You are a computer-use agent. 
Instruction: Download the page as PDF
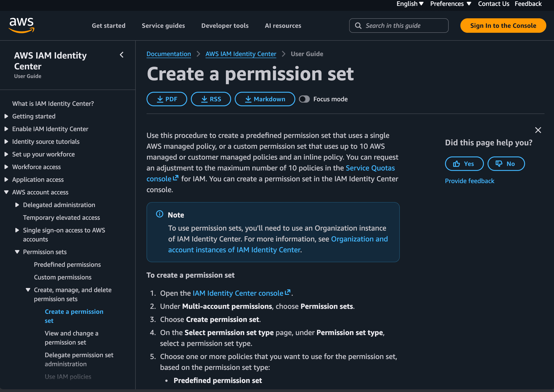[x=167, y=99]
